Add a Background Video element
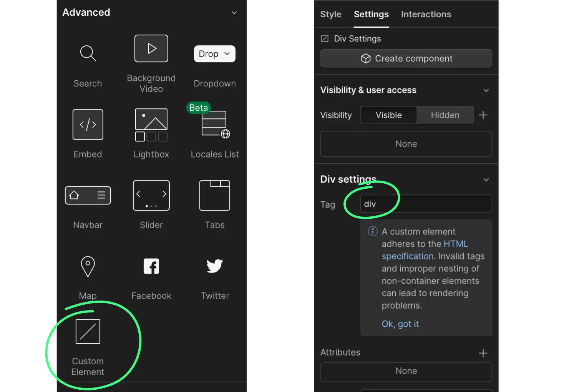Viewport: 564px width, 392px height. click(151, 48)
